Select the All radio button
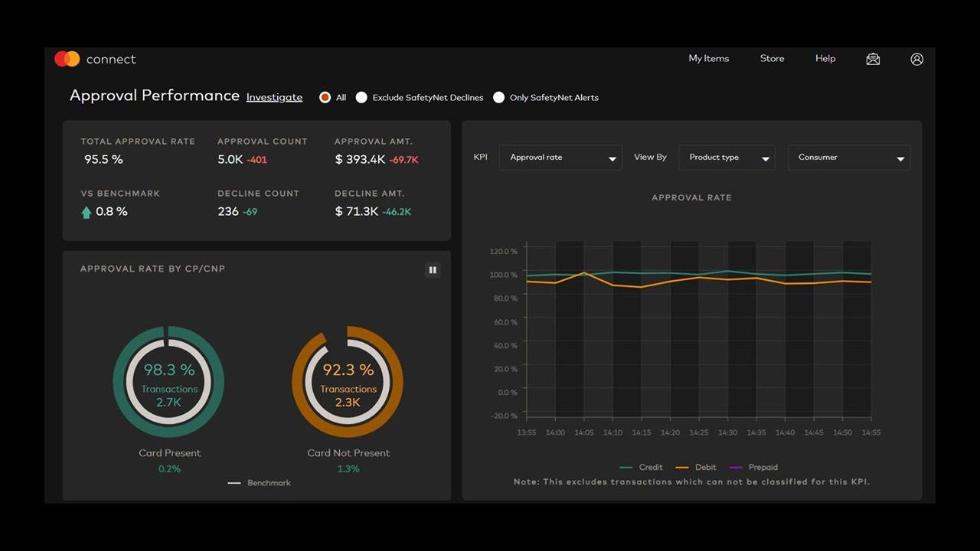Image resolution: width=980 pixels, height=551 pixels. pos(325,97)
